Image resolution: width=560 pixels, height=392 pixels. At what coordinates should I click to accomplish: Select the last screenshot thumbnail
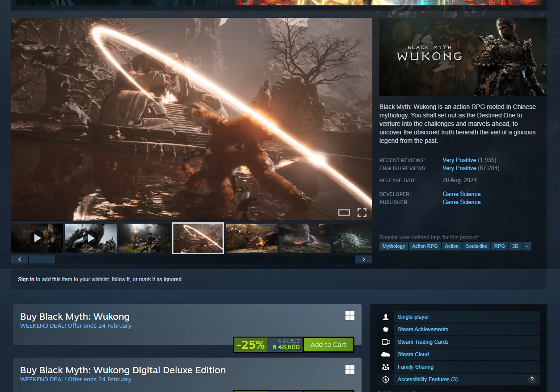(x=352, y=238)
